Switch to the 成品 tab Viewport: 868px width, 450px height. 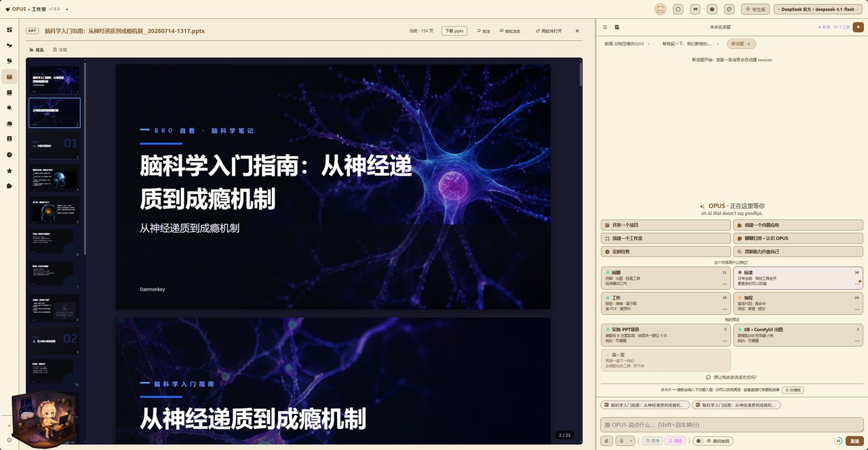[37, 50]
